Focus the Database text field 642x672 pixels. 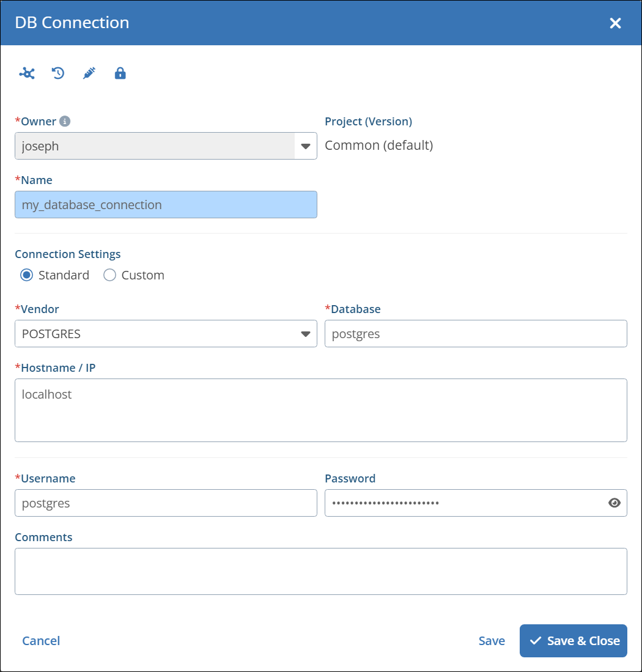475,334
